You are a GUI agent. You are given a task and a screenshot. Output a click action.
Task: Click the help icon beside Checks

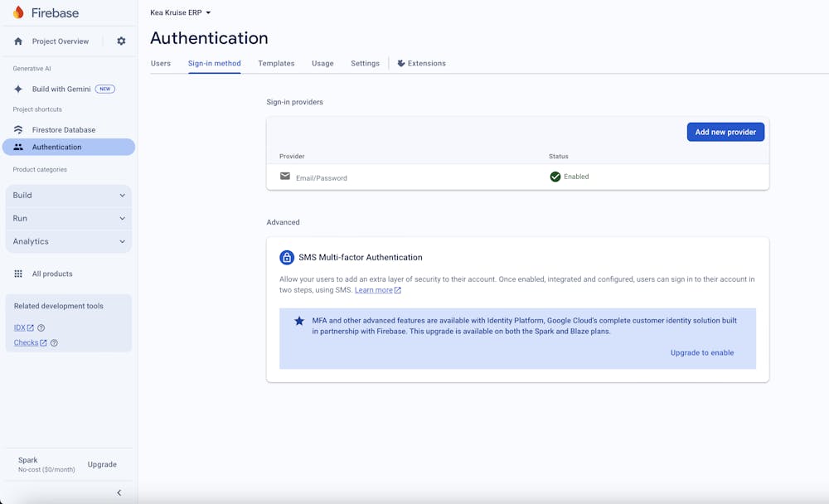tap(54, 343)
